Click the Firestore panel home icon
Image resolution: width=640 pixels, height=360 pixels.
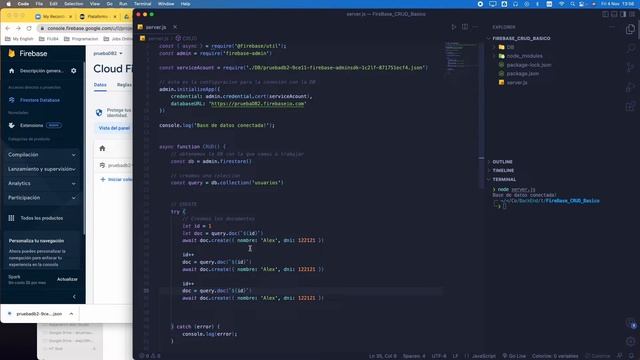coord(102,149)
